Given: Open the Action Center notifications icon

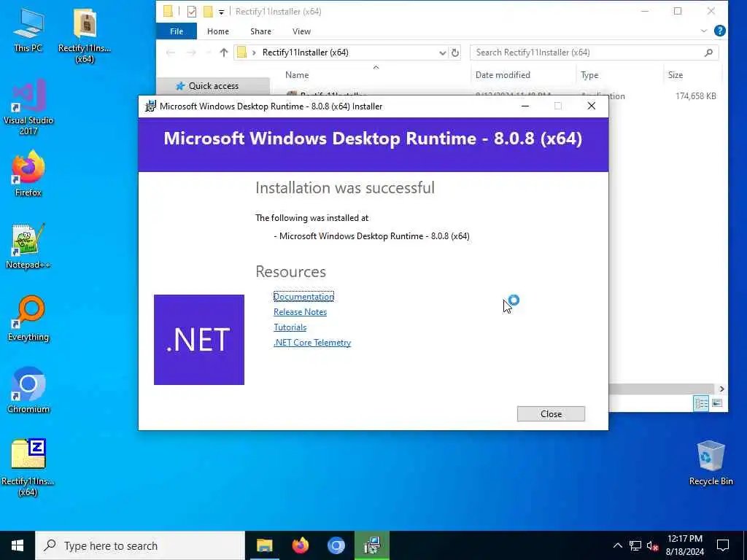Looking at the screenshot, I should click(x=723, y=545).
